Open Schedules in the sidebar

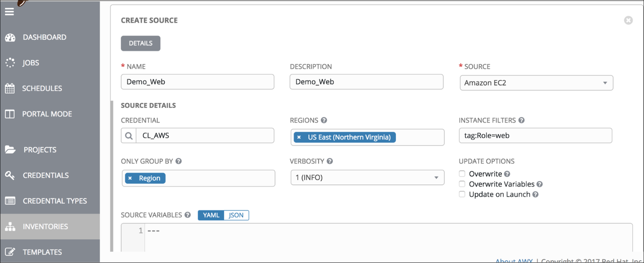50,88
